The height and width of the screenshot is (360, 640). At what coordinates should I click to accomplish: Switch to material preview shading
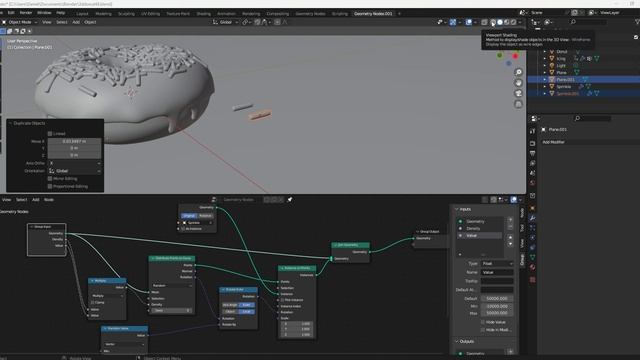(507, 22)
